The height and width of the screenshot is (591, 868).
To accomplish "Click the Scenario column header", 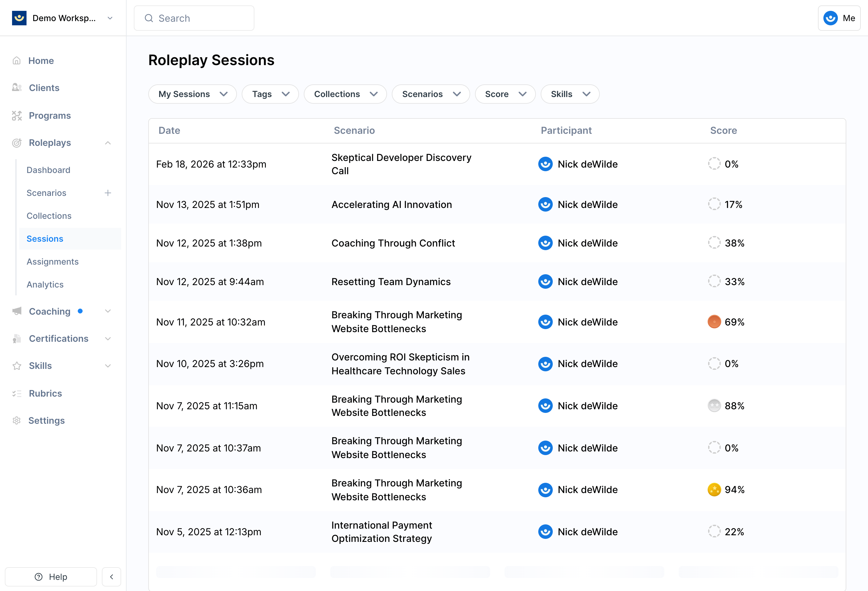I will 354,130.
